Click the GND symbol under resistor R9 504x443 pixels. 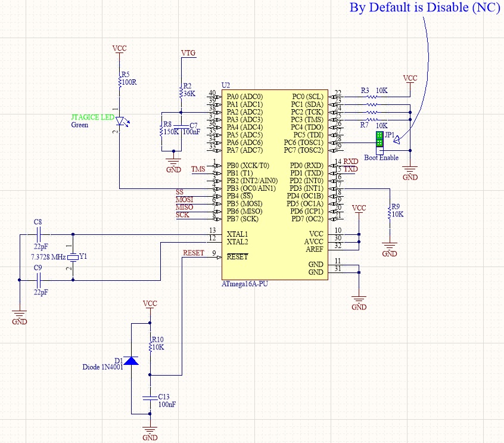tap(390, 249)
